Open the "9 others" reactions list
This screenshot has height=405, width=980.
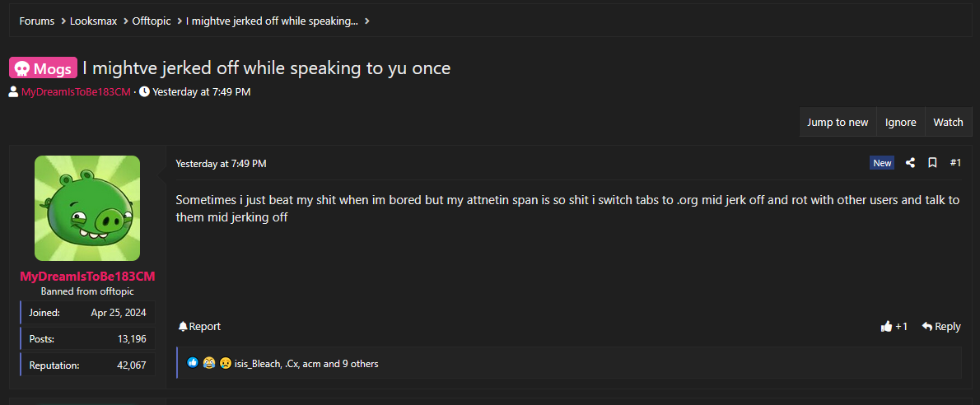pos(360,363)
